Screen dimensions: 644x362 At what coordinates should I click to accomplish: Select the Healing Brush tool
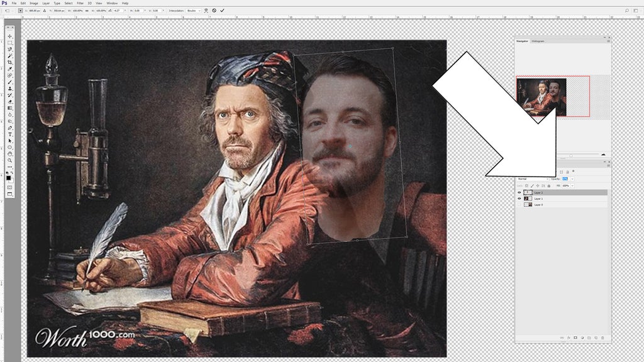point(10,75)
